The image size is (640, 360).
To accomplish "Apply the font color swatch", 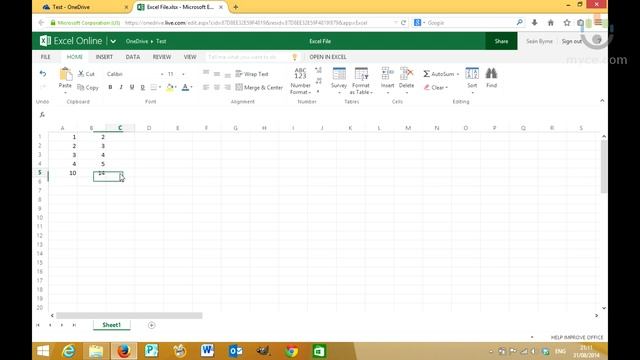I will [x=185, y=87].
